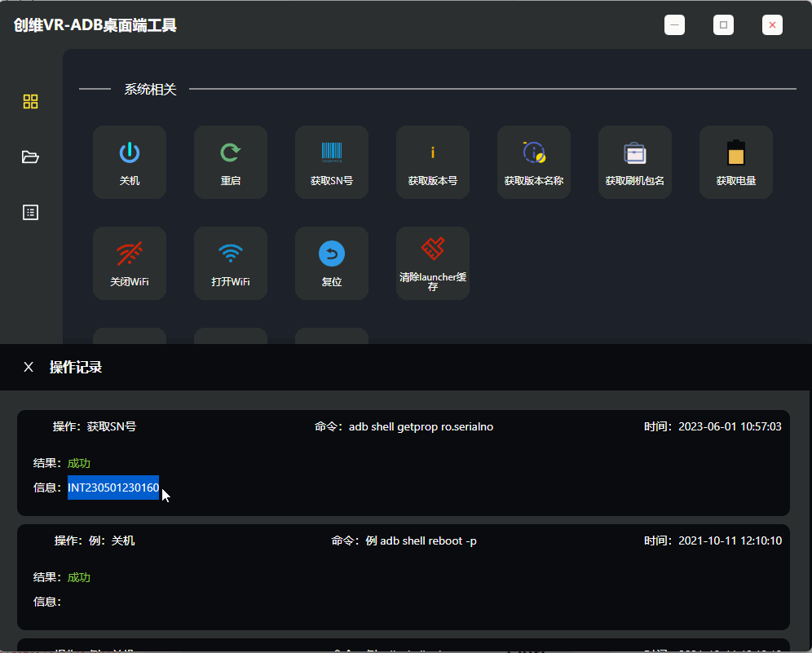Select the highlighted serial number INT230501230160
Image resolution: width=812 pixels, height=653 pixels.
tap(113, 487)
